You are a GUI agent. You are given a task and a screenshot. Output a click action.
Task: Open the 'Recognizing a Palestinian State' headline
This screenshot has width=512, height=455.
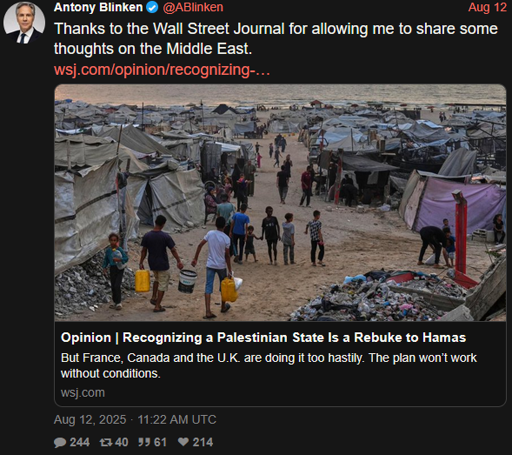pos(263,337)
